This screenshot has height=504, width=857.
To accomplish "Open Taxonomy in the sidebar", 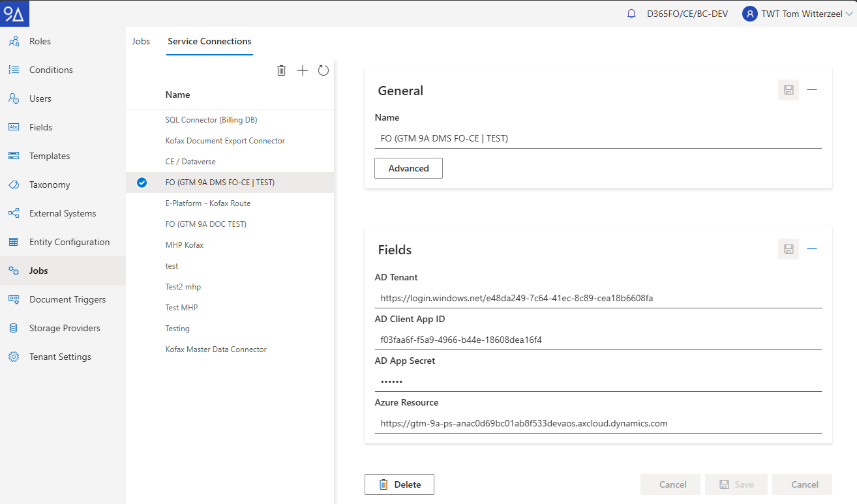I will coord(63,185).
